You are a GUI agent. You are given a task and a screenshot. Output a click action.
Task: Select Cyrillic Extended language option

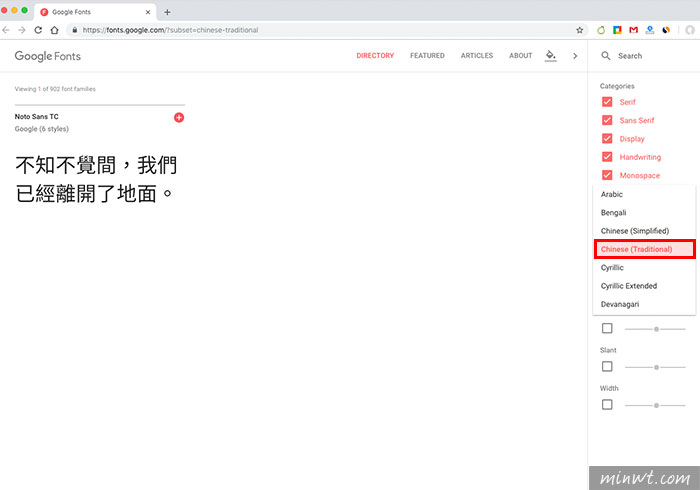click(644, 286)
